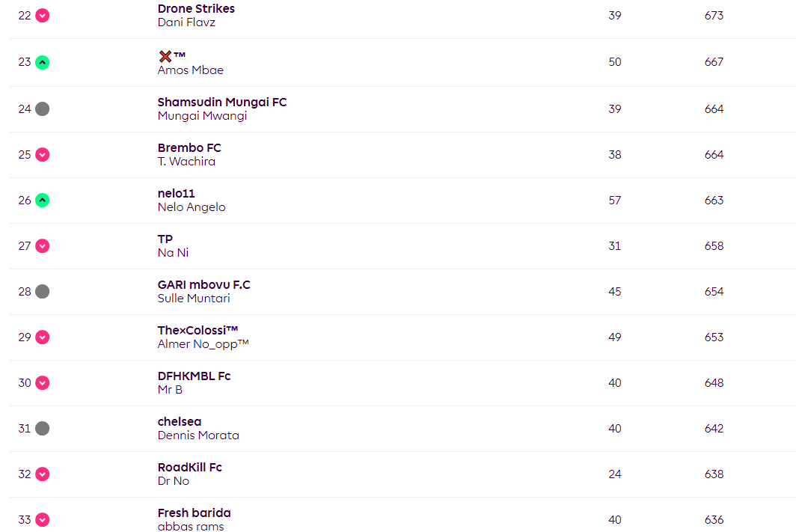The width and height of the screenshot is (796, 532).
Task: Click the green up-arrow icon at rank 23
Action: 43,62
